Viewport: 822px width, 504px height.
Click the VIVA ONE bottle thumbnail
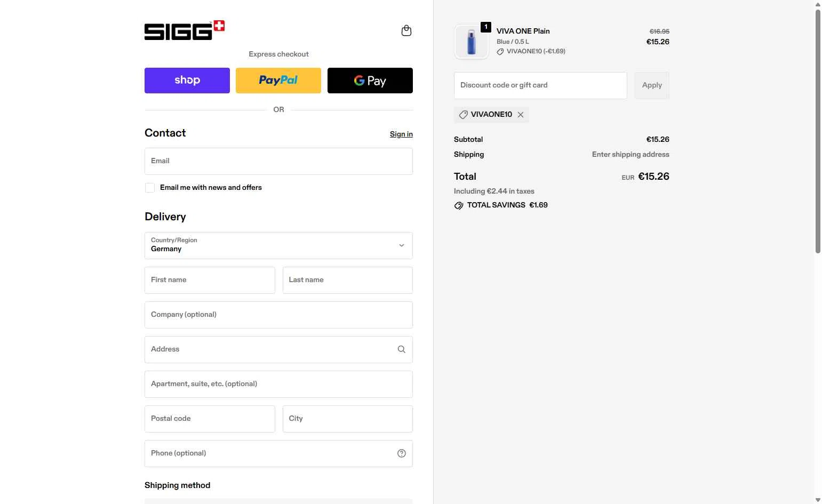472,42
